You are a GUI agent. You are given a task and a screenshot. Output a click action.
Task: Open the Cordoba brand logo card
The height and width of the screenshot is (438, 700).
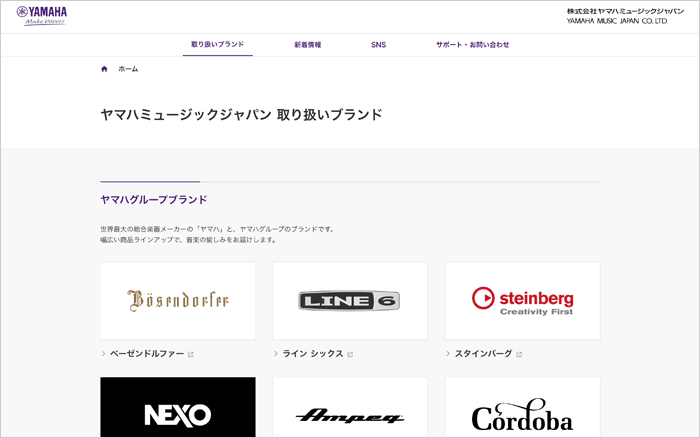522,410
